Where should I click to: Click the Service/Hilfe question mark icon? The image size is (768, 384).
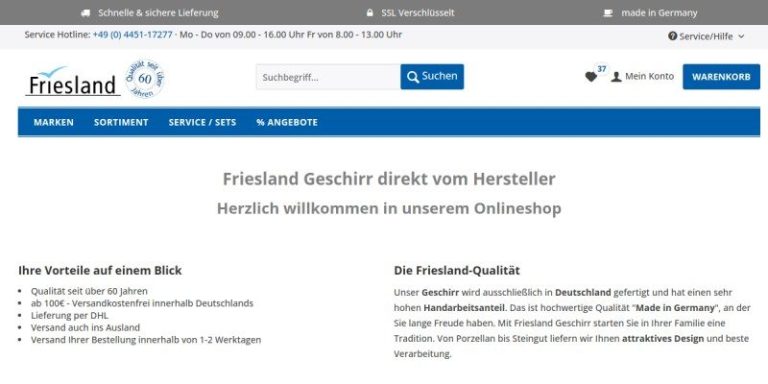pyautogui.click(x=672, y=36)
